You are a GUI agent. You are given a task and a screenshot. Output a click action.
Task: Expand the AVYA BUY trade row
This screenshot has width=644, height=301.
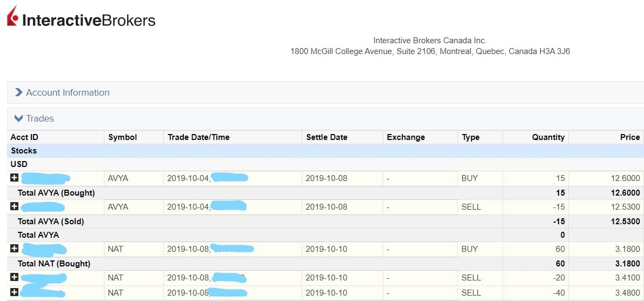(14, 178)
